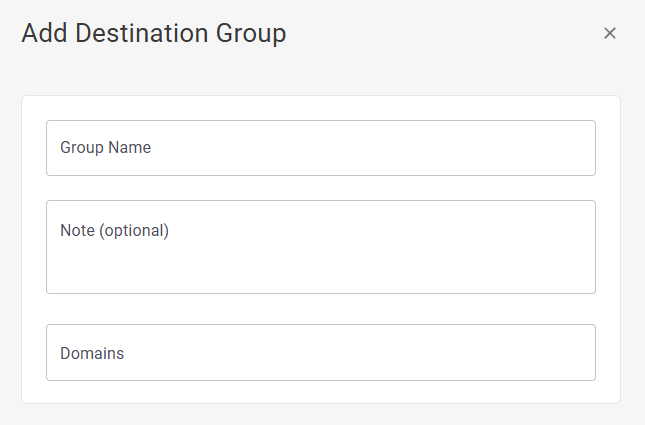Focus the Note (optional) text area
Image resolution: width=645 pixels, height=425 pixels.
click(320, 247)
